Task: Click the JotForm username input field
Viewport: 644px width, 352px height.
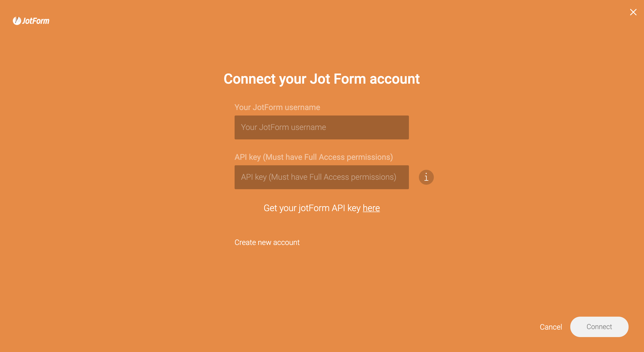Action: pos(322,127)
